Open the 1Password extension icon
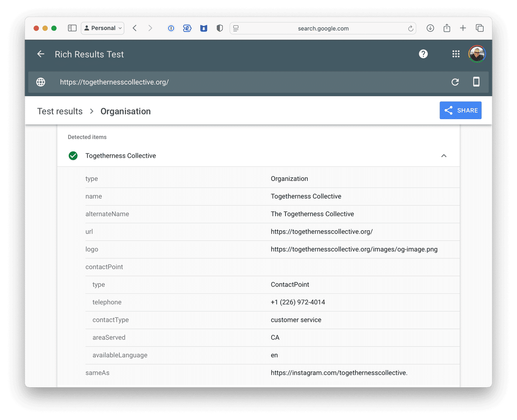The image size is (517, 420). [171, 28]
